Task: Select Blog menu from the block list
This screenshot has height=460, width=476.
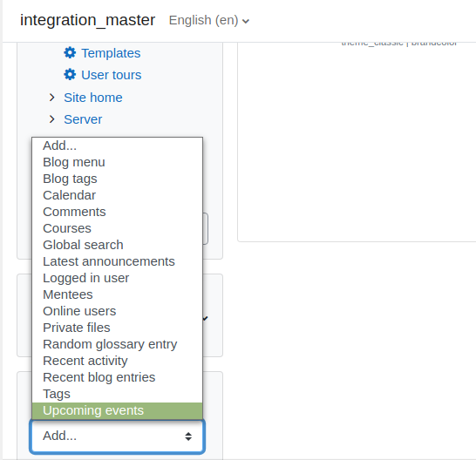Action: 117,162
